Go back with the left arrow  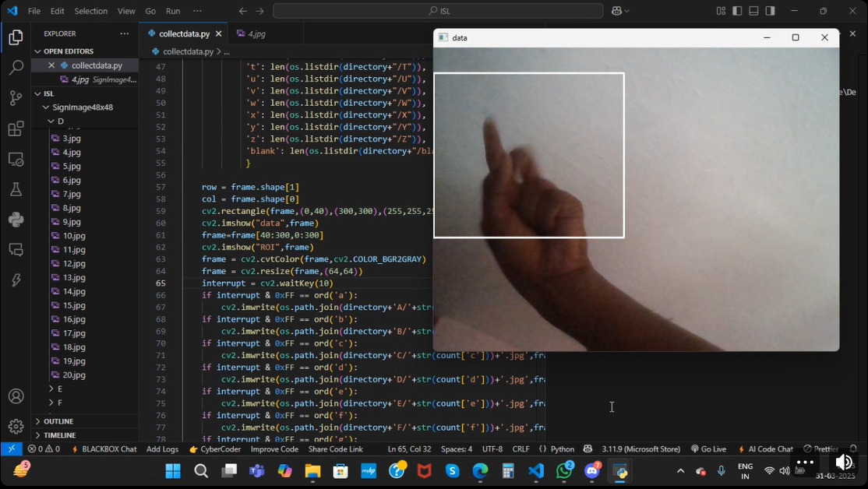242,10
